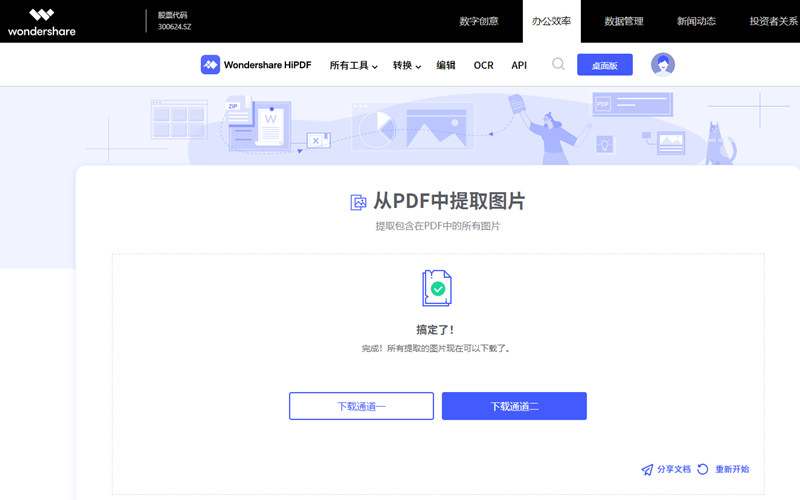Screen dimensions: 800x500
Task: Expand the 转换 dropdown menu
Action: (x=406, y=66)
